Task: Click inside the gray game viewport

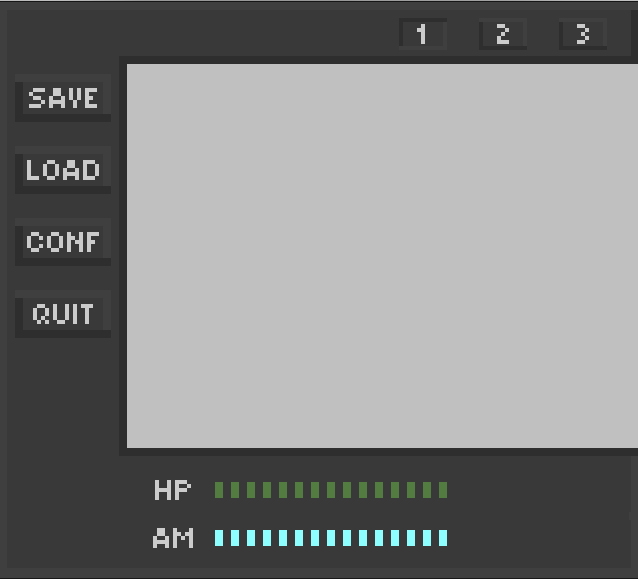Action: pyautogui.click(x=380, y=255)
